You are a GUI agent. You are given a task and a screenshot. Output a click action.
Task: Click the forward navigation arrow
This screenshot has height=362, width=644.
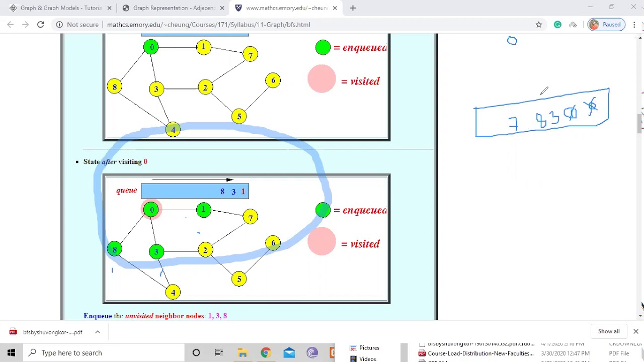click(25, 24)
